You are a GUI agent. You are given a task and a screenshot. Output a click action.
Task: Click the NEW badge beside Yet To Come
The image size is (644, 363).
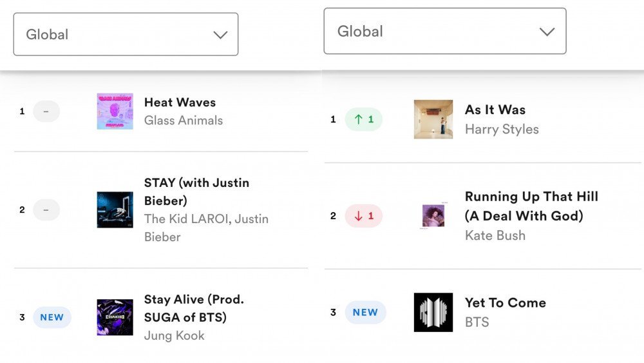(365, 312)
